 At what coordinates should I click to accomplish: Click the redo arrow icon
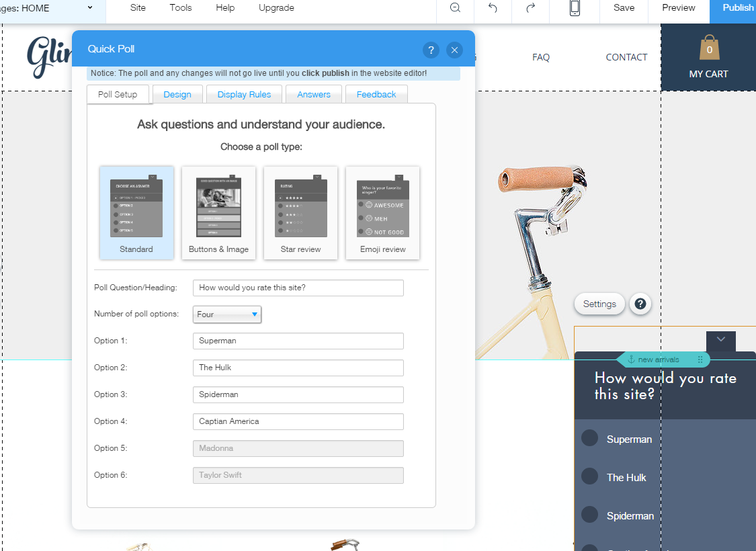click(530, 7)
